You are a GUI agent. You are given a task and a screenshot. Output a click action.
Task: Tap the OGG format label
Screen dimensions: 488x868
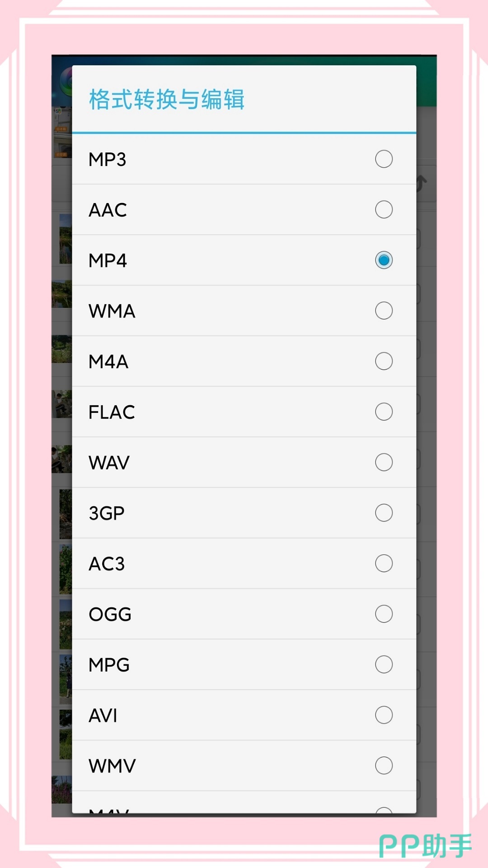[x=110, y=614]
